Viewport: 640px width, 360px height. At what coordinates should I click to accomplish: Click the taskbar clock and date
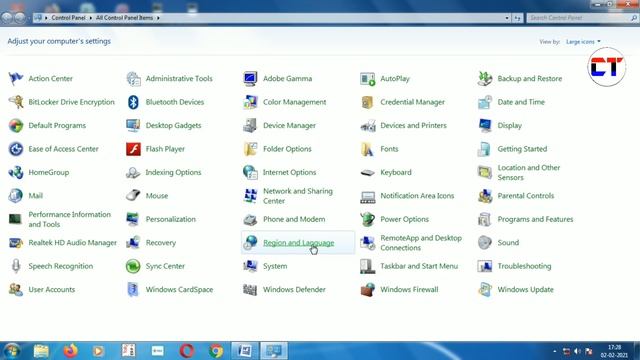click(x=614, y=351)
